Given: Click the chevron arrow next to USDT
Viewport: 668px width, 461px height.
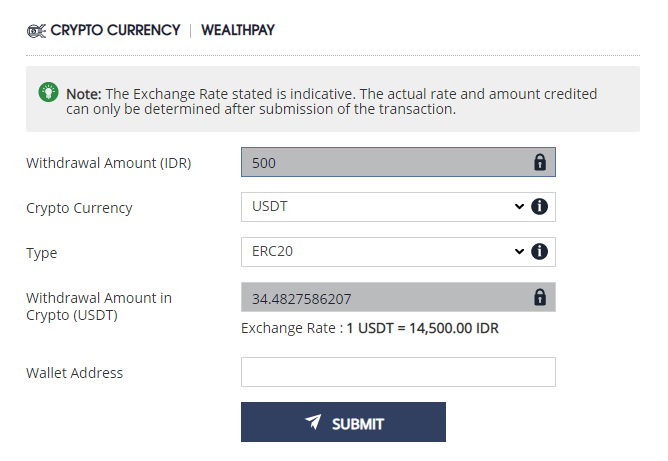Looking at the screenshot, I should [519, 207].
